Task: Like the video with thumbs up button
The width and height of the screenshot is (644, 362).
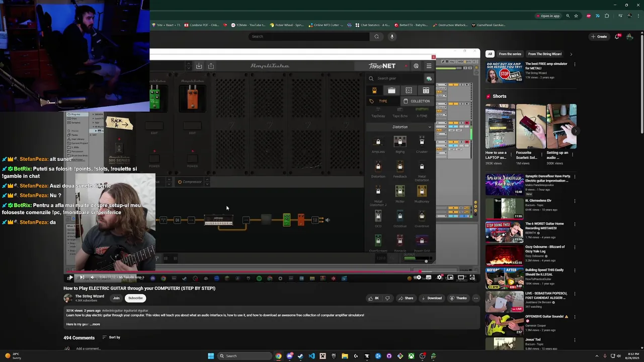Action: 373,298
